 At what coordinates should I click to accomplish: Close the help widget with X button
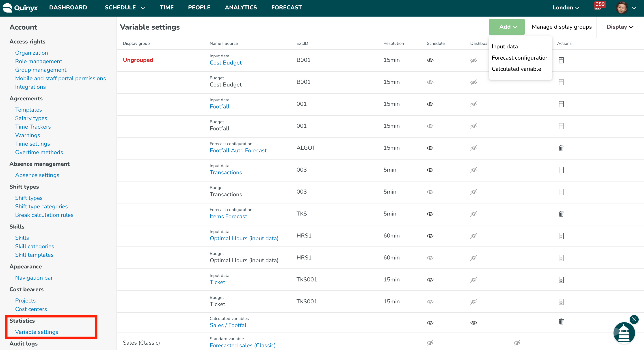coord(634,319)
